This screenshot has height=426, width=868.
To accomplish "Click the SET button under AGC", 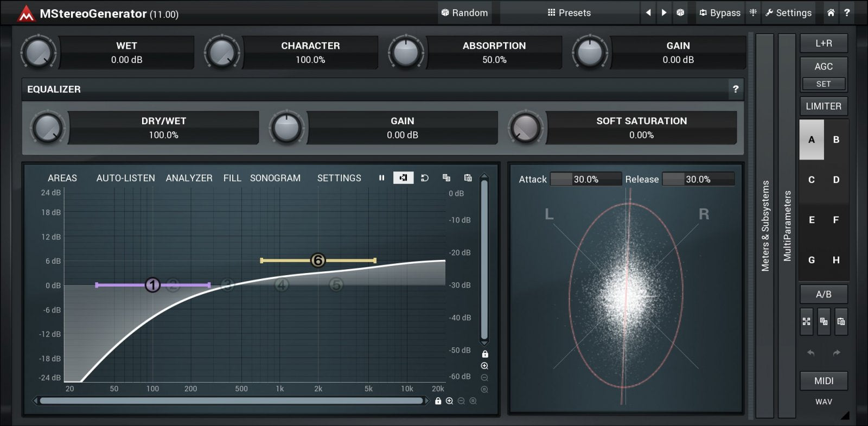I will coord(824,84).
